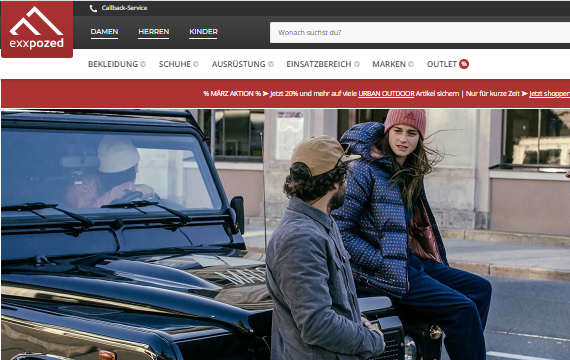
Task: Click the 'Jetzt shoppen' banner link
Action: 549,93
